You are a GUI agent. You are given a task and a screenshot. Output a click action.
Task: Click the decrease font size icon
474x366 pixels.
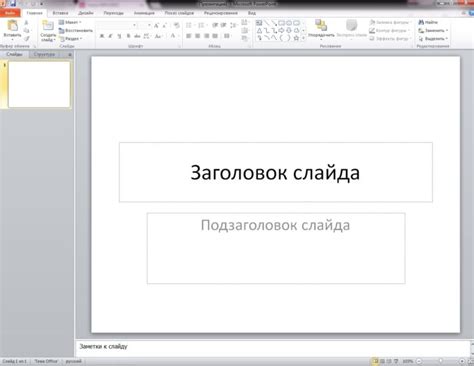165,25
